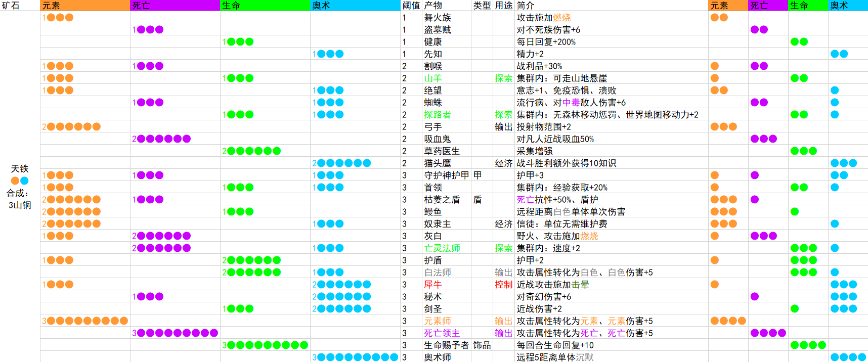Click the 经济 usage cell in 猫头鹰 row
Screen dimensions: 868x362
tap(504, 163)
